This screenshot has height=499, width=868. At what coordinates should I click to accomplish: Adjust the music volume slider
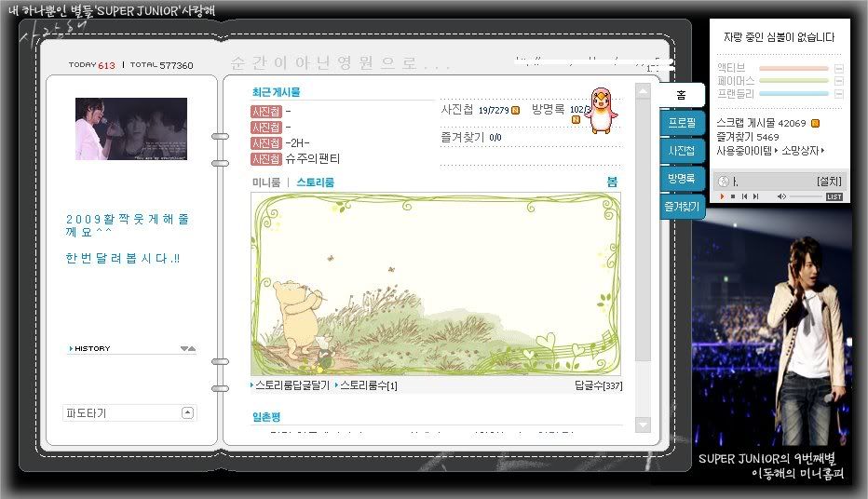pos(806,196)
